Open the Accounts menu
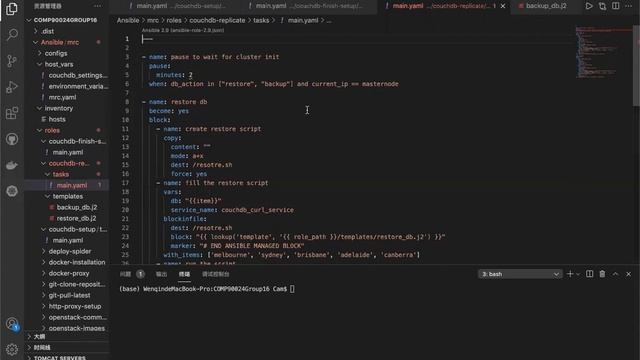 click(x=12, y=324)
